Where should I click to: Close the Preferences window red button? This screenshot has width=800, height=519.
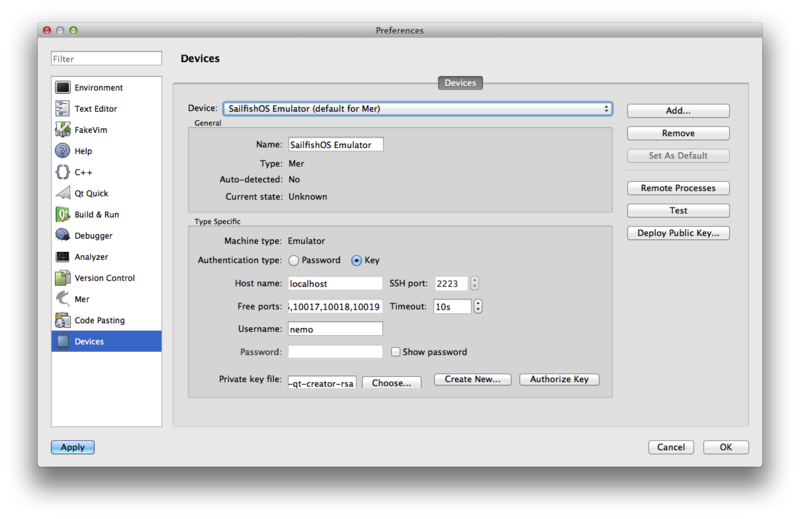pyautogui.click(x=47, y=30)
